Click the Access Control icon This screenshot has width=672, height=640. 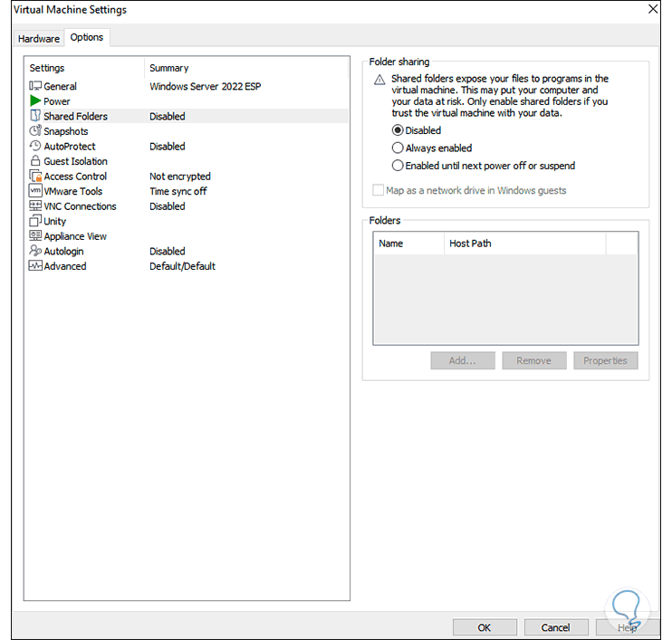tap(35, 176)
